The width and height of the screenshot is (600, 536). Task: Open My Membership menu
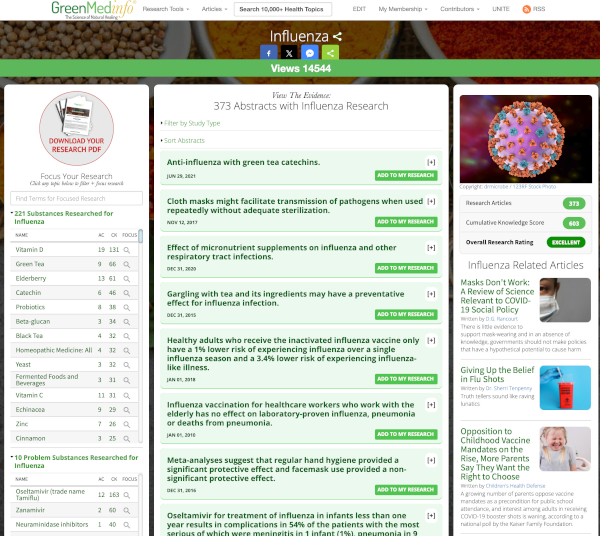pos(403,9)
